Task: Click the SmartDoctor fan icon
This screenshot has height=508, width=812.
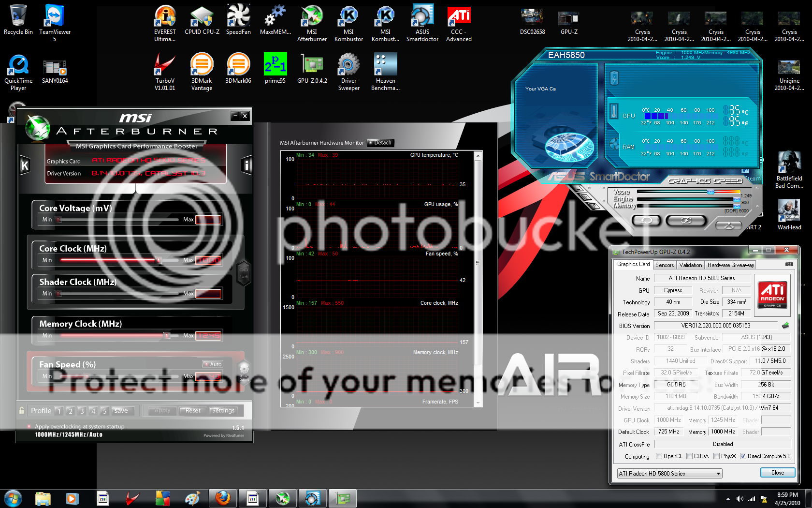Action: (614, 144)
